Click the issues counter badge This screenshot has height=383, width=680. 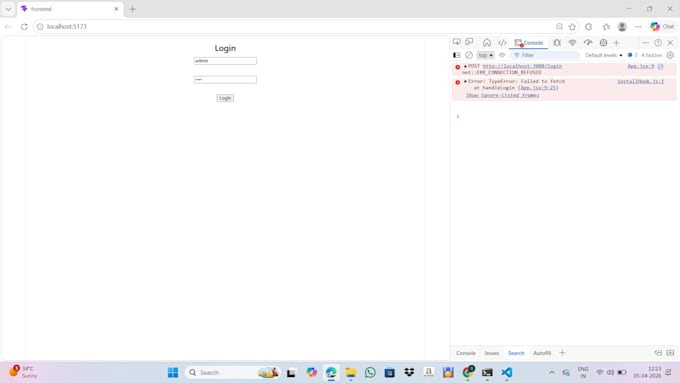(x=632, y=55)
